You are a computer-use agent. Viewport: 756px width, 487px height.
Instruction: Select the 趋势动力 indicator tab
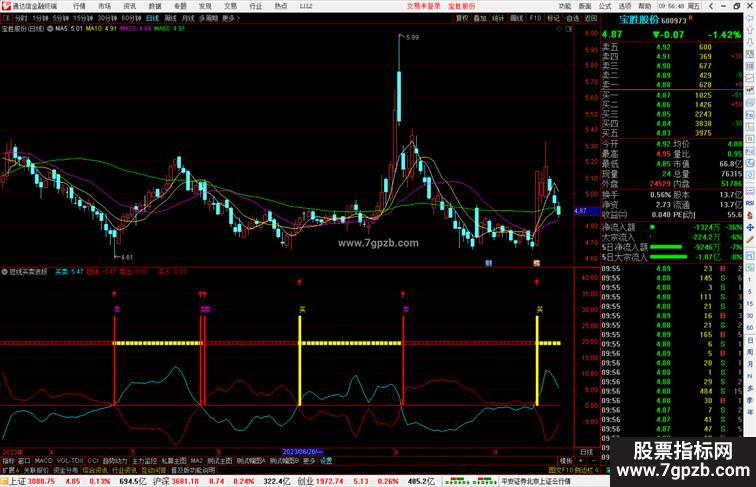coord(115,461)
